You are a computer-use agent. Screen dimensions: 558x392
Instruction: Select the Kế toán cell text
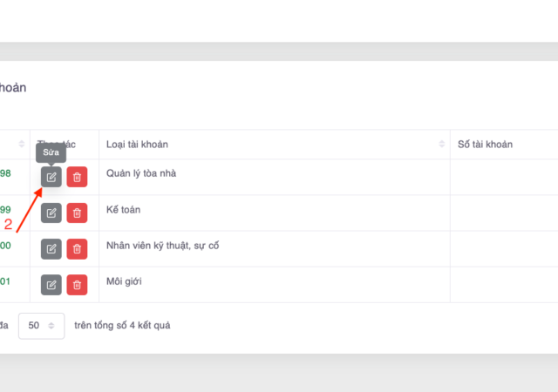(x=123, y=210)
